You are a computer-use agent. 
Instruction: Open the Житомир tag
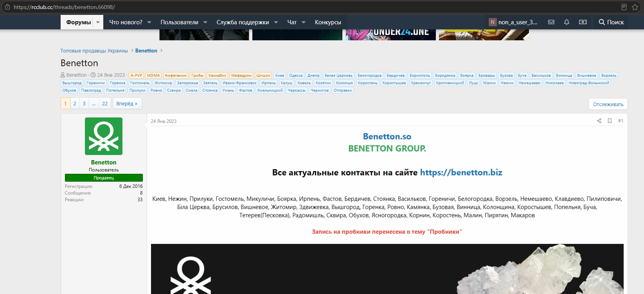pyautogui.click(x=163, y=83)
